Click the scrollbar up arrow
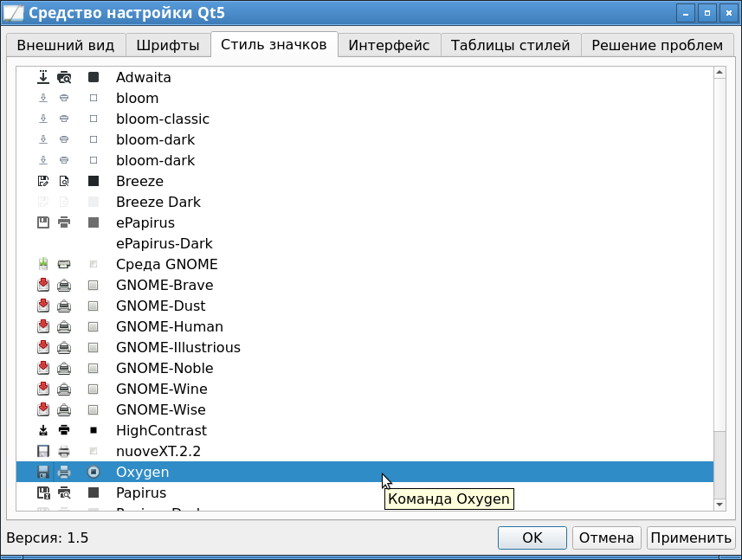 coord(719,73)
